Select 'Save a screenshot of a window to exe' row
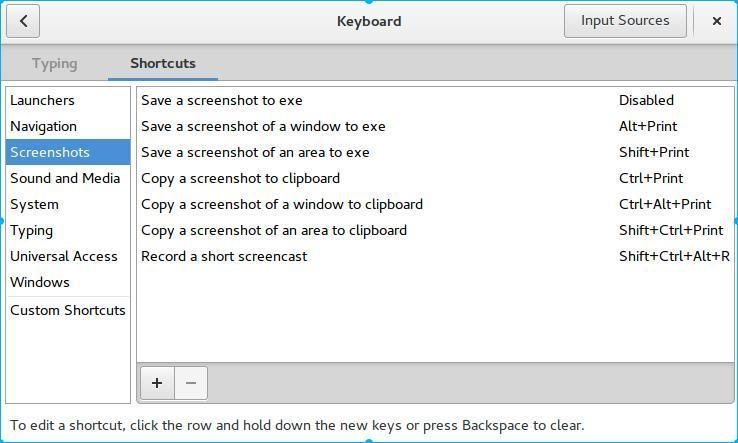The width and height of the screenshot is (738, 443). tap(435, 126)
